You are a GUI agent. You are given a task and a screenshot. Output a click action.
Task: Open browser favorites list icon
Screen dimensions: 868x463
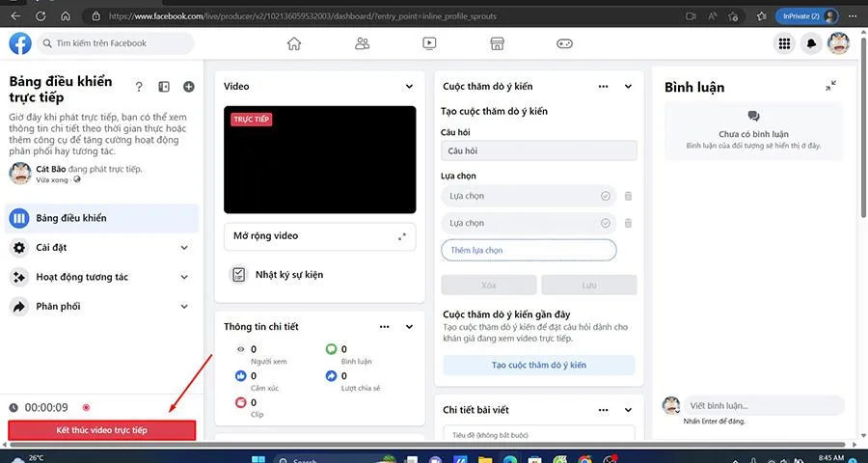tap(762, 16)
